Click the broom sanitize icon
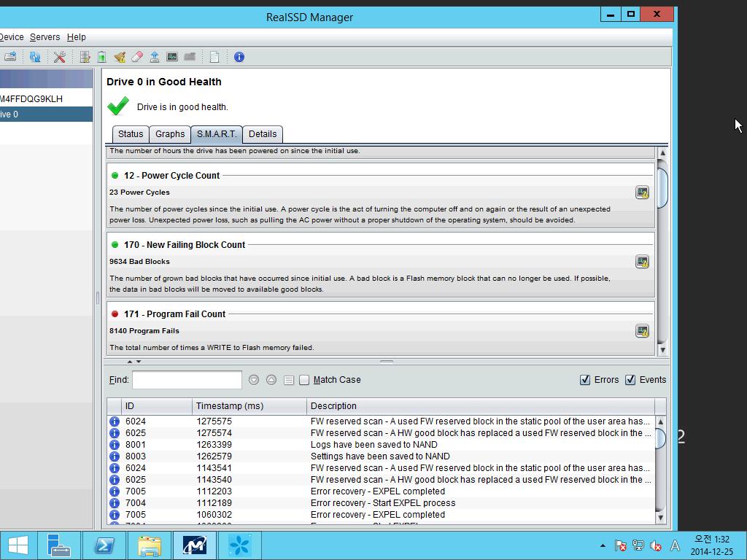The height and width of the screenshot is (560, 747). click(120, 57)
